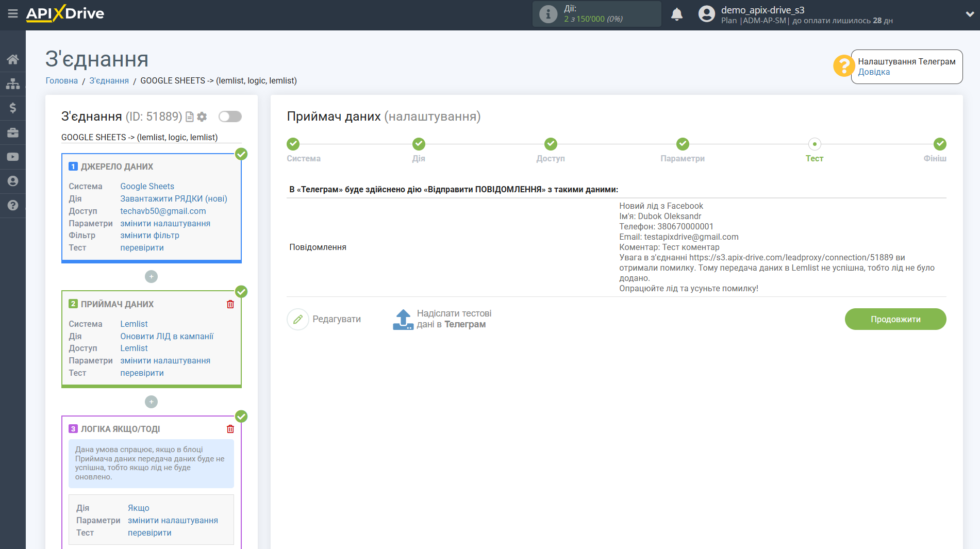
Task: Open the hamburger menu
Action: (x=13, y=14)
